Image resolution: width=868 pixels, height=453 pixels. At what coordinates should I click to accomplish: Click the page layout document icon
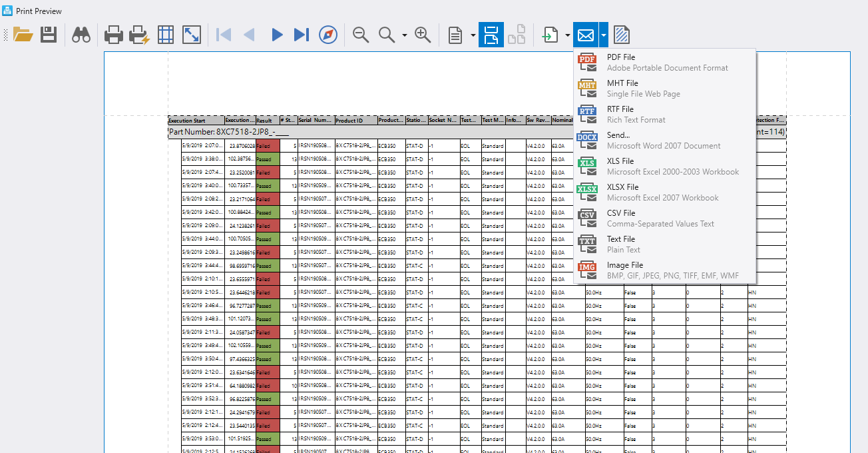(x=455, y=35)
